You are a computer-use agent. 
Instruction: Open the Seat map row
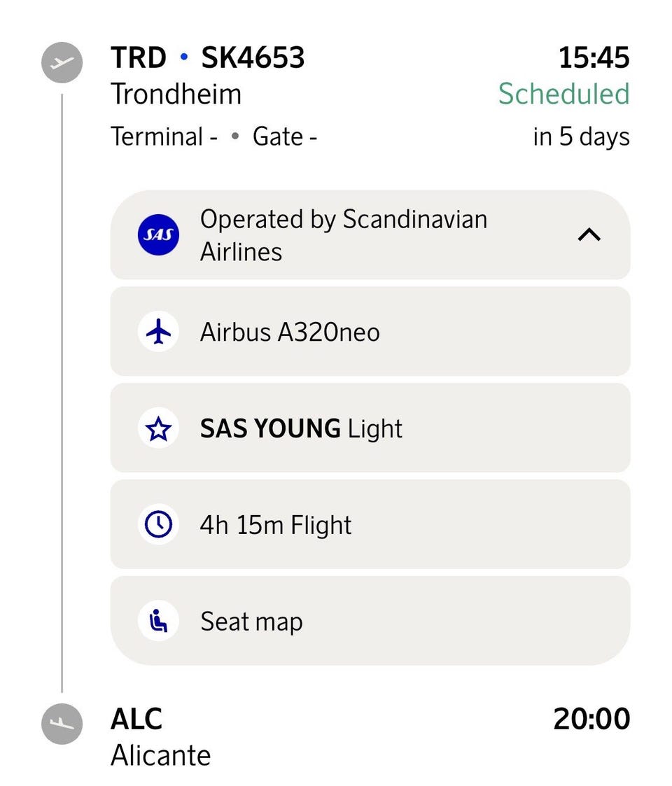coord(370,621)
